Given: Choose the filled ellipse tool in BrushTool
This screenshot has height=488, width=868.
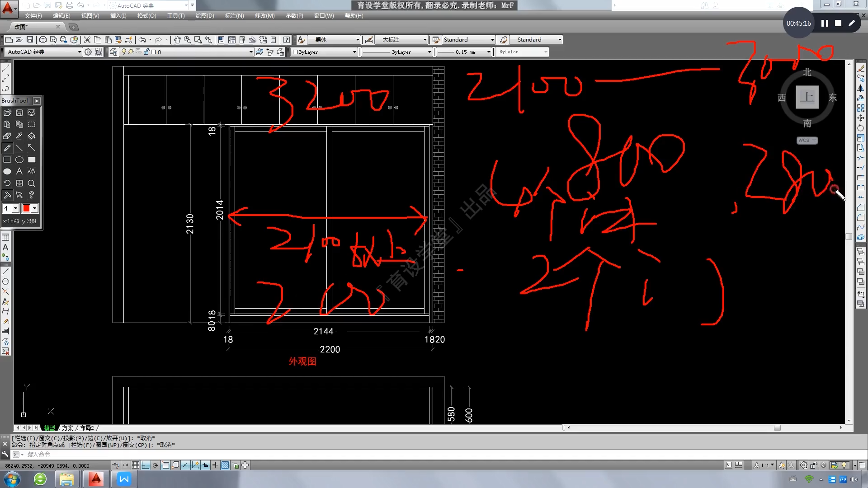Looking at the screenshot, I should pyautogui.click(x=7, y=171).
